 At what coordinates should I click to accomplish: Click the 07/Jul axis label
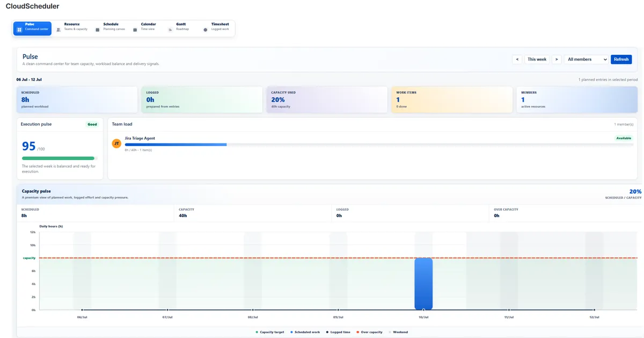click(167, 317)
